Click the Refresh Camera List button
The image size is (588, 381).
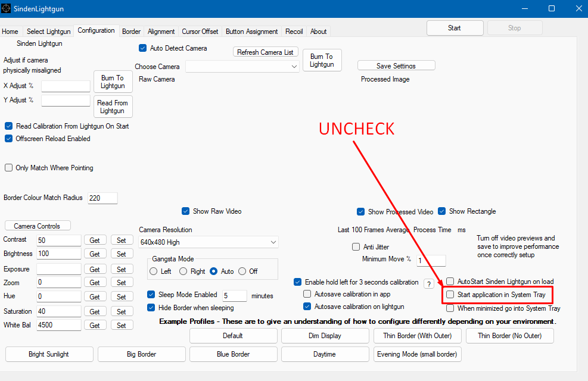point(265,52)
